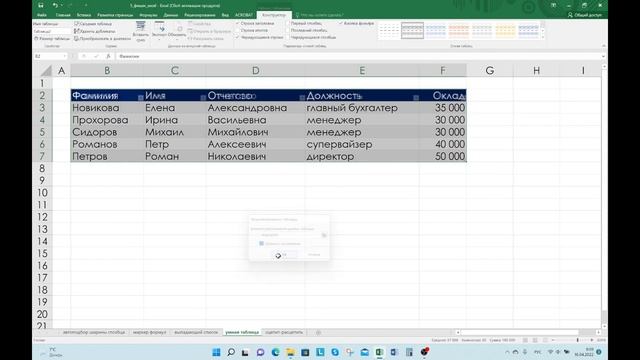Open sheet tab выпадающий список
The height and width of the screenshot is (360, 640).
point(196,332)
